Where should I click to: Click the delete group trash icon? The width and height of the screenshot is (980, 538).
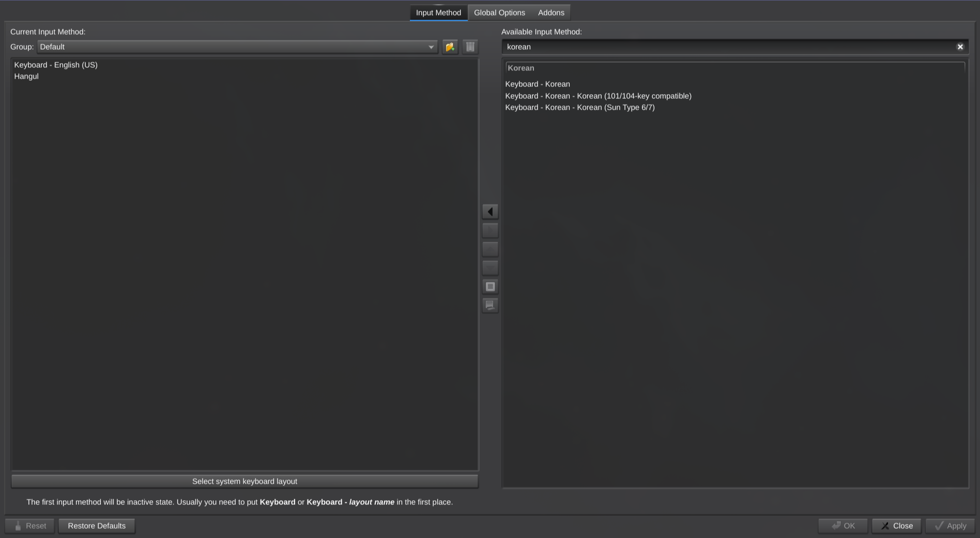(x=470, y=47)
